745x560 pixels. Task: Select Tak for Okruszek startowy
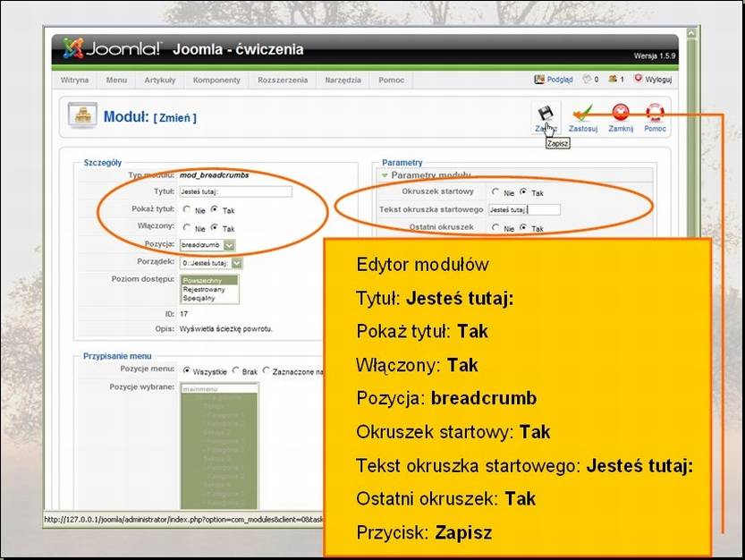523,192
